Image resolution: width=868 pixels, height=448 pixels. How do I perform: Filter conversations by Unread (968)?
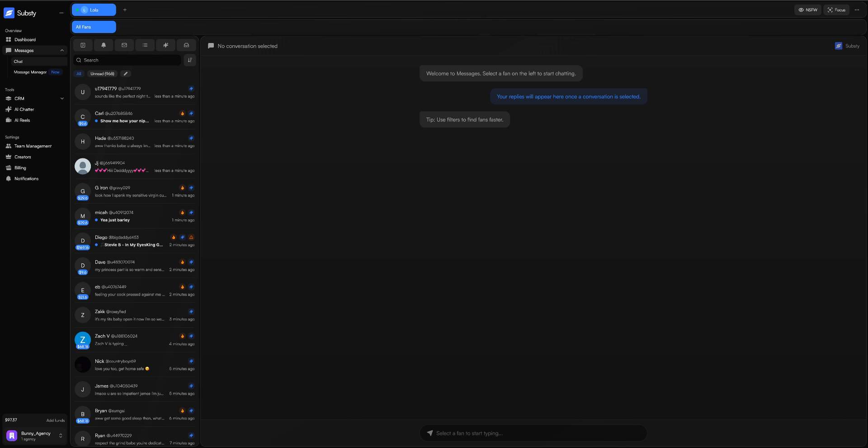pyautogui.click(x=102, y=74)
